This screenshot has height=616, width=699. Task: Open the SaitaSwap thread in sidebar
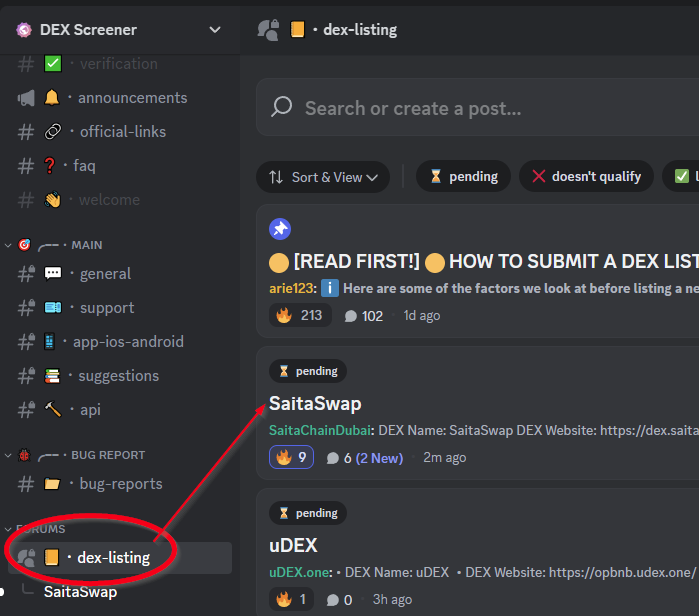(x=80, y=592)
